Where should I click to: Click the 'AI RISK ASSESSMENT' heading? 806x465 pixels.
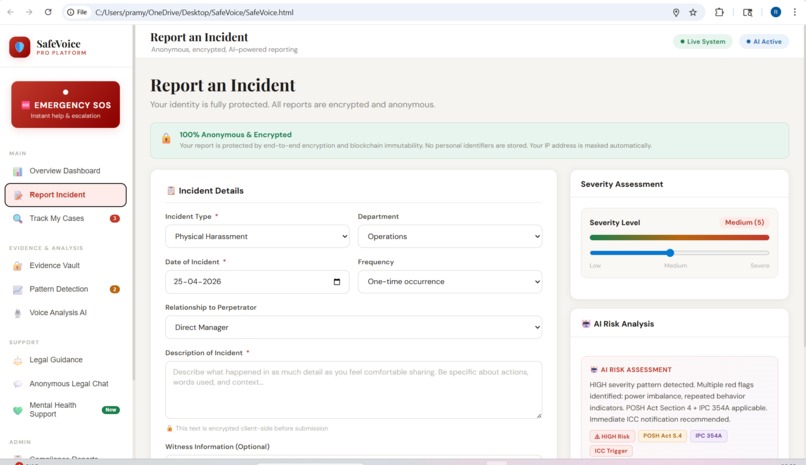[636, 369]
